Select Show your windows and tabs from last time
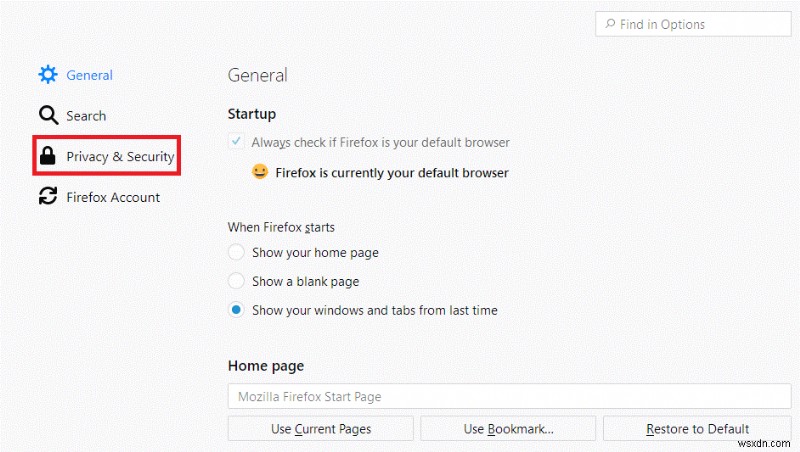The width and height of the screenshot is (800, 452). click(x=236, y=310)
